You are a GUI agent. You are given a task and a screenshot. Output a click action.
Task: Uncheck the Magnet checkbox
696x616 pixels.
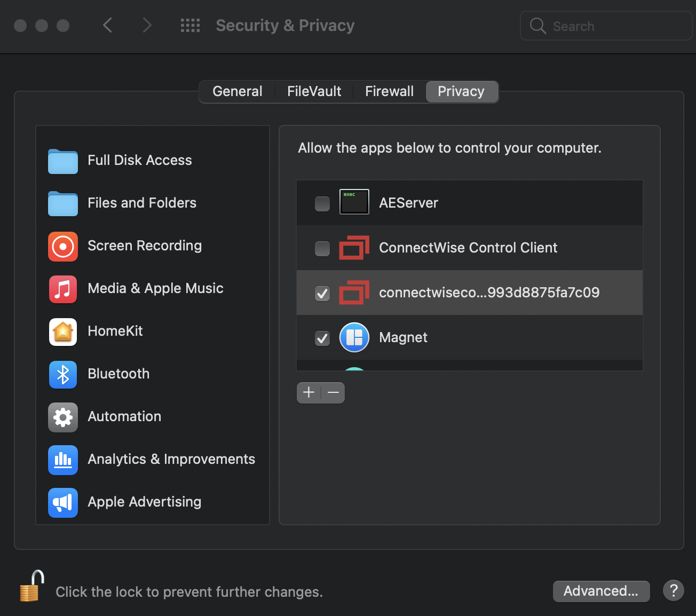[322, 338]
